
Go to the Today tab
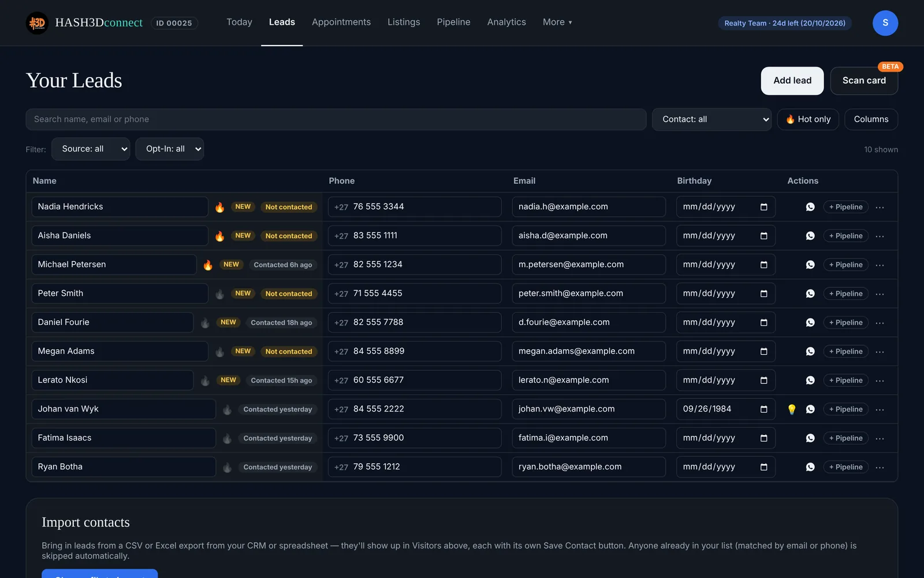click(x=239, y=22)
